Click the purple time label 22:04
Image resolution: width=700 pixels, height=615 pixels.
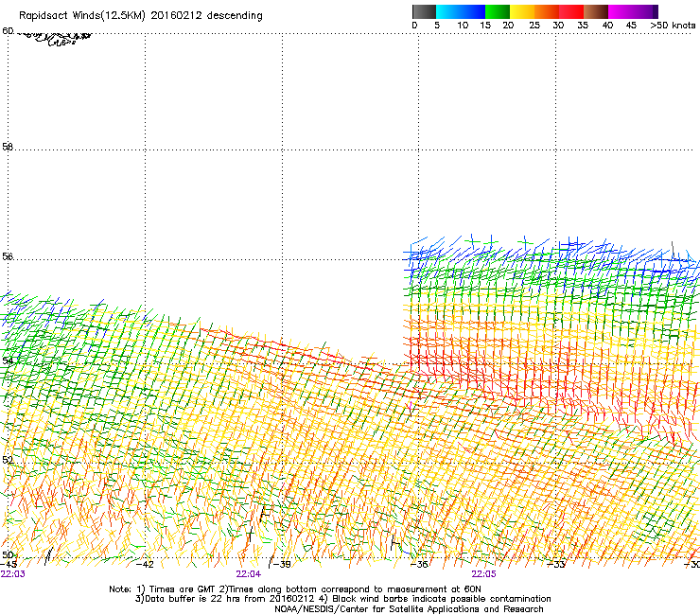249,574
